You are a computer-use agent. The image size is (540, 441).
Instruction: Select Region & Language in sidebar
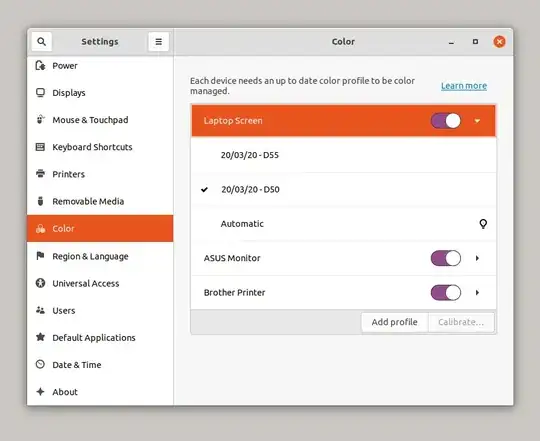pyautogui.click(x=100, y=256)
